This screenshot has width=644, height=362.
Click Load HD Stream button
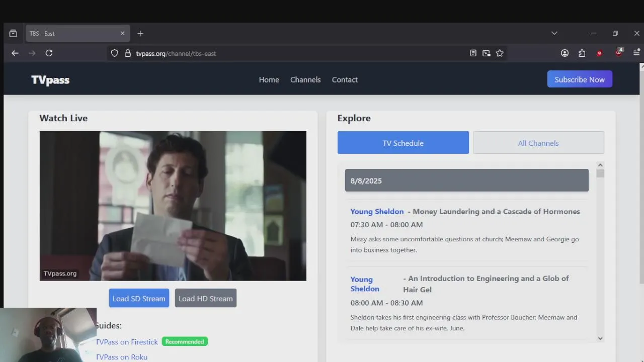point(206,298)
